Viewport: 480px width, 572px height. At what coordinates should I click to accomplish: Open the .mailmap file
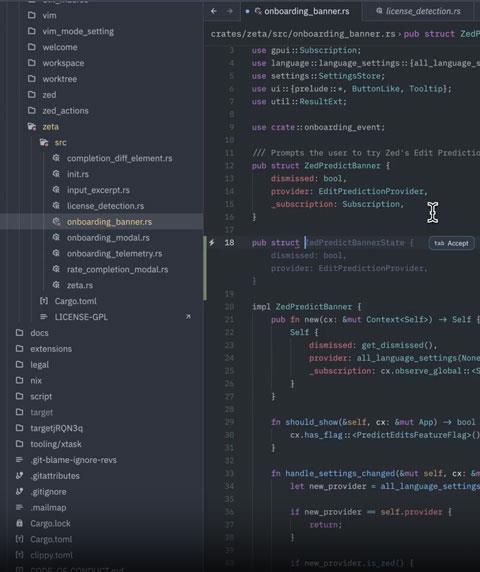tap(48, 507)
